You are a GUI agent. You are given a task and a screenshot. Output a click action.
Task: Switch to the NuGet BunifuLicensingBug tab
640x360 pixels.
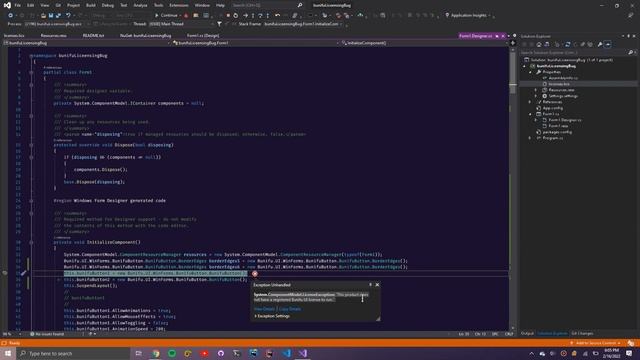pyautogui.click(x=145, y=36)
